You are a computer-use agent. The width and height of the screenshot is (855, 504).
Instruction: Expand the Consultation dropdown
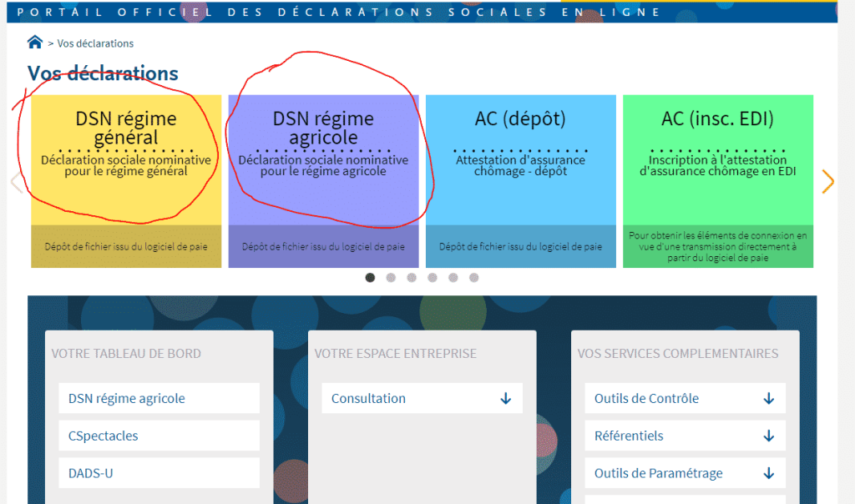422,398
